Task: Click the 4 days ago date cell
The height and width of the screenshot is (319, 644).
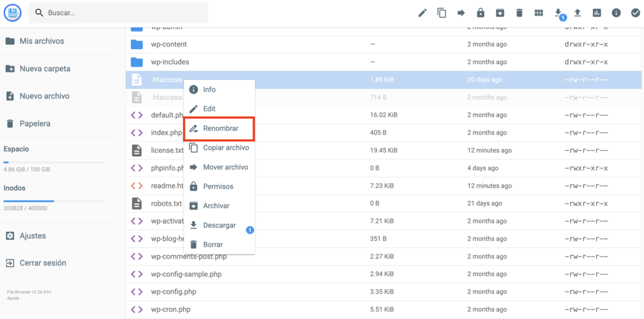Action: (483, 168)
